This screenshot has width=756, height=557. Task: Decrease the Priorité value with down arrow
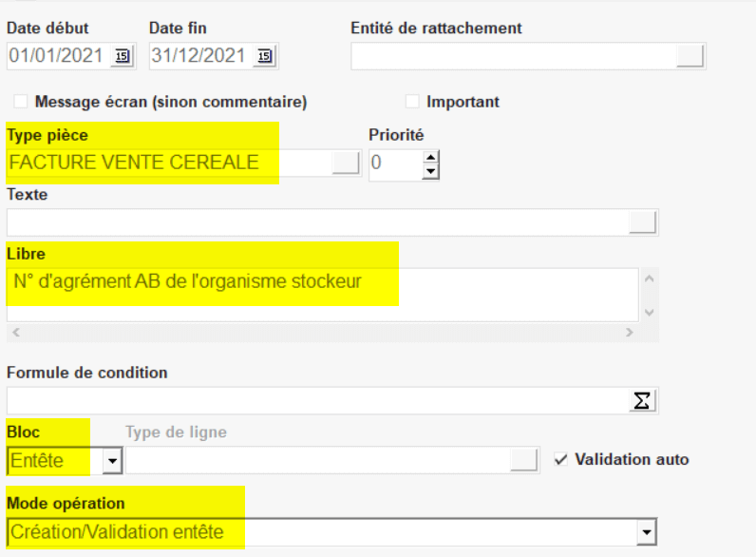coord(431,171)
